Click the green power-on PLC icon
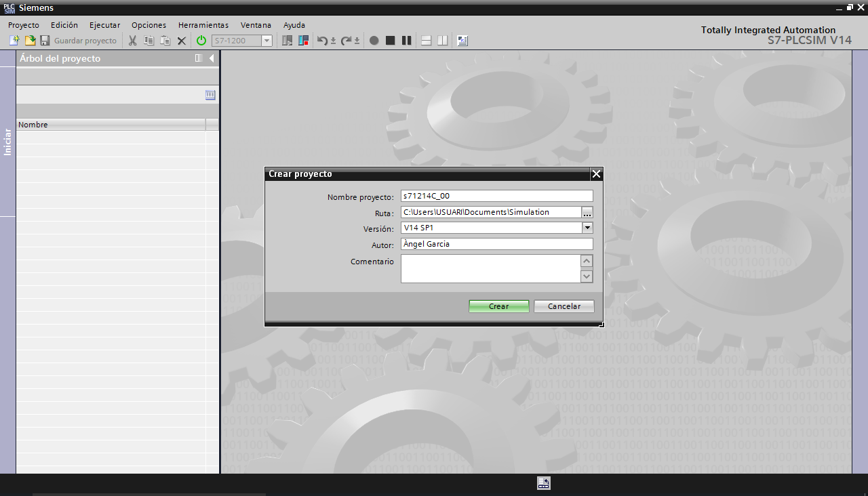Image resolution: width=868 pixels, height=496 pixels. [x=201, y=41]
